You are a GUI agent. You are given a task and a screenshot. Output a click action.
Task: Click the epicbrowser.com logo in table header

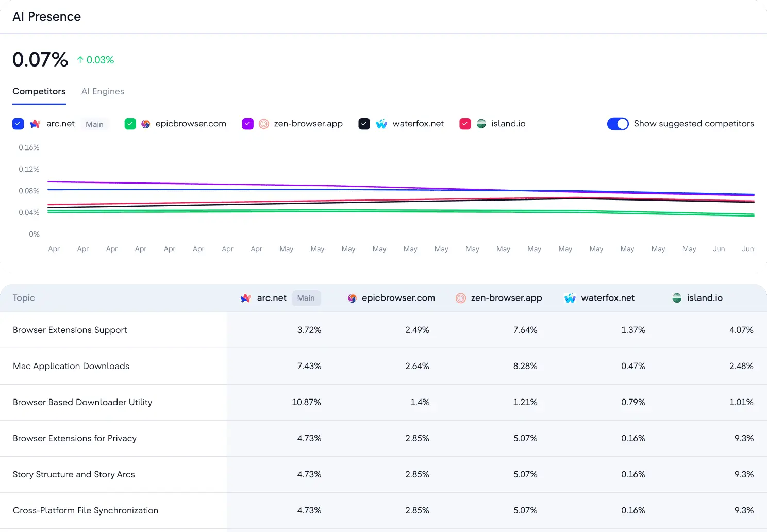(x=352, y=298)
